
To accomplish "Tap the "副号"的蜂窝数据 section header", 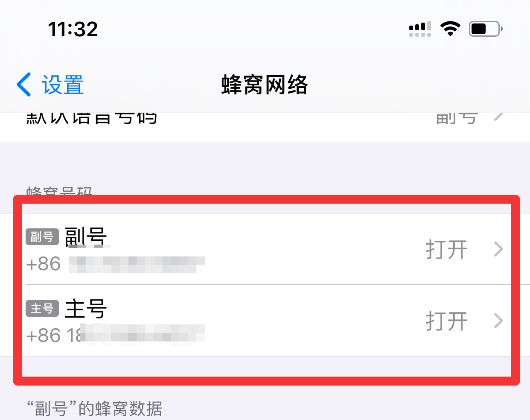I will (95, 408).
